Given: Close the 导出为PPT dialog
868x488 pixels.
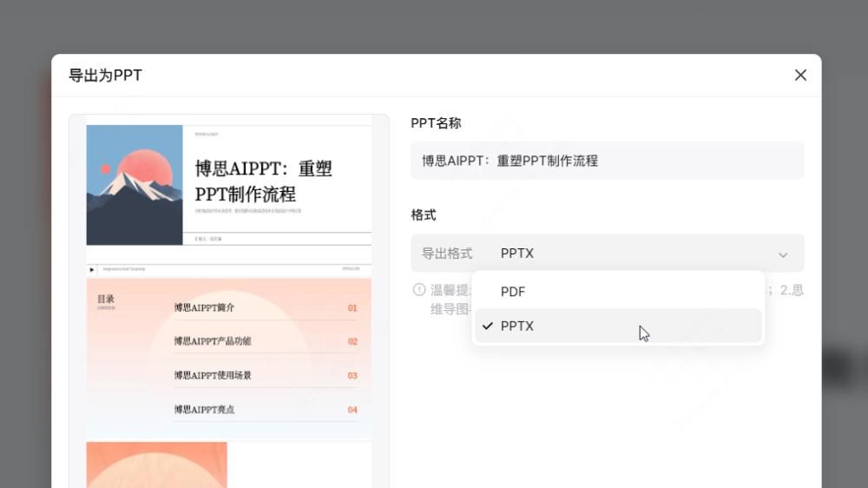Looking at the screenshot, I should click(800, 76).
